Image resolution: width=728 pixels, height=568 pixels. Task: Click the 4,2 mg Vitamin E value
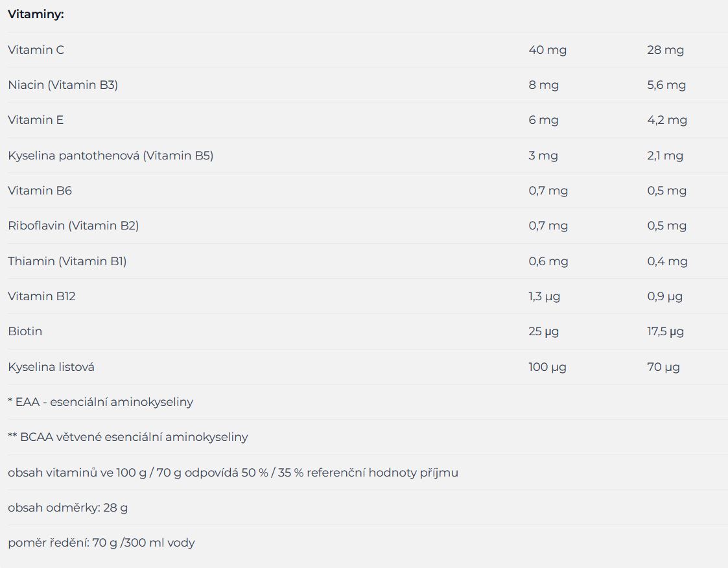pyautogui.click(x=666, y=120)
